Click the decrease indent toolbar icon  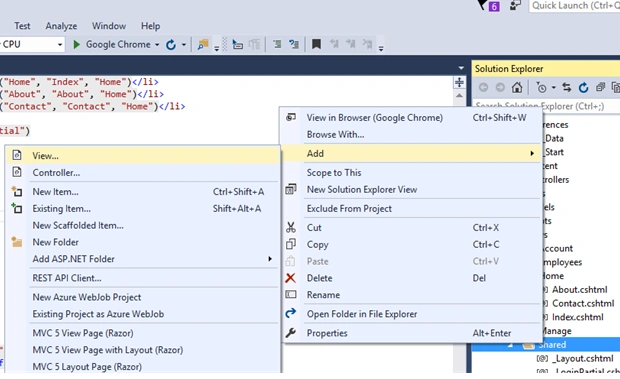tap(277, 44)
